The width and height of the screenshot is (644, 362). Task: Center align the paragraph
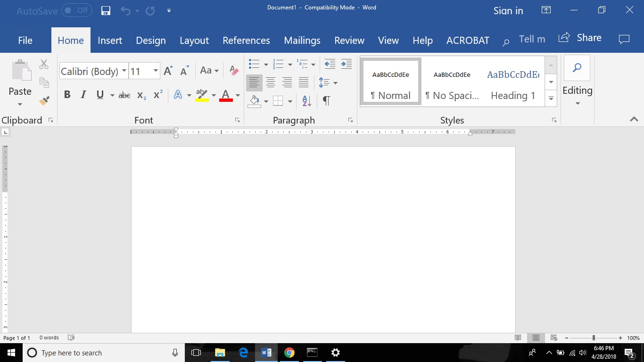271,82
